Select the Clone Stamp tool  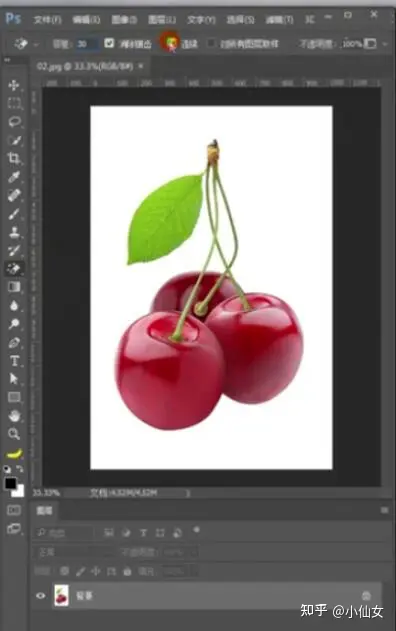point(14,232)
